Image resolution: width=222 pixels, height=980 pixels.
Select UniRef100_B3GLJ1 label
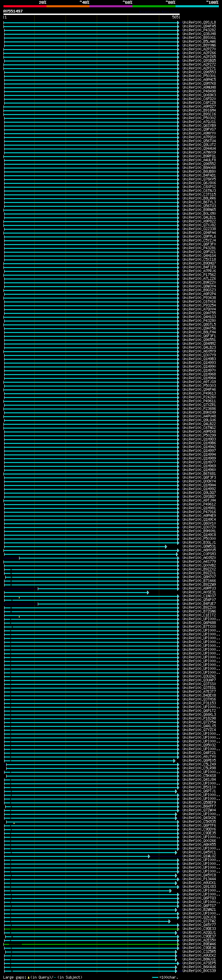199,543
